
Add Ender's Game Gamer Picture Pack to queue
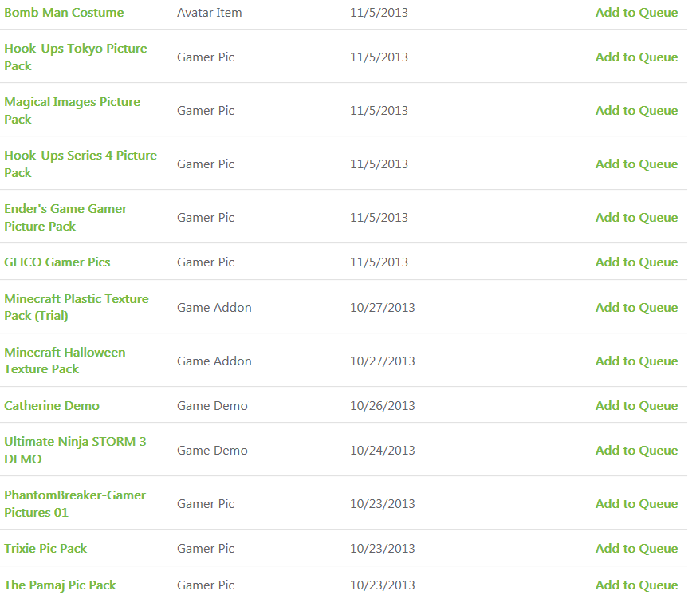click(636, 218)
